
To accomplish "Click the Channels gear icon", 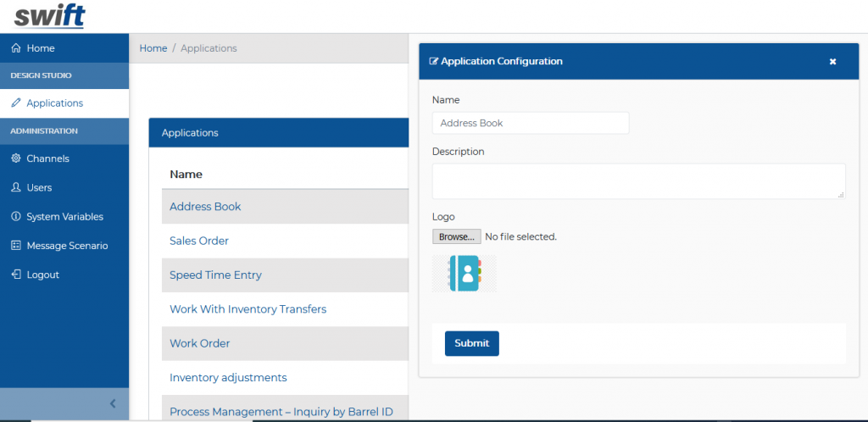I will click(15, 158).
